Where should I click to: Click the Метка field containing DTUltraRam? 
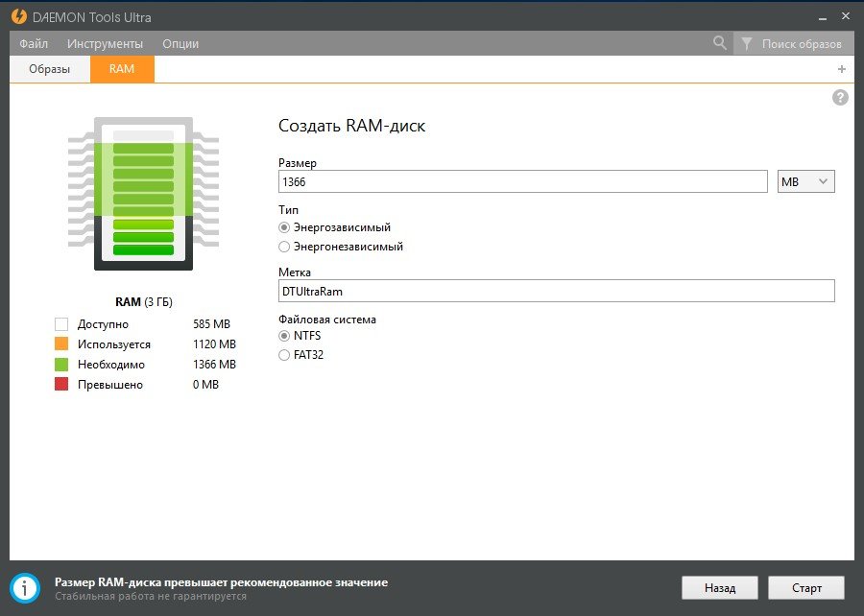(556, 291)
